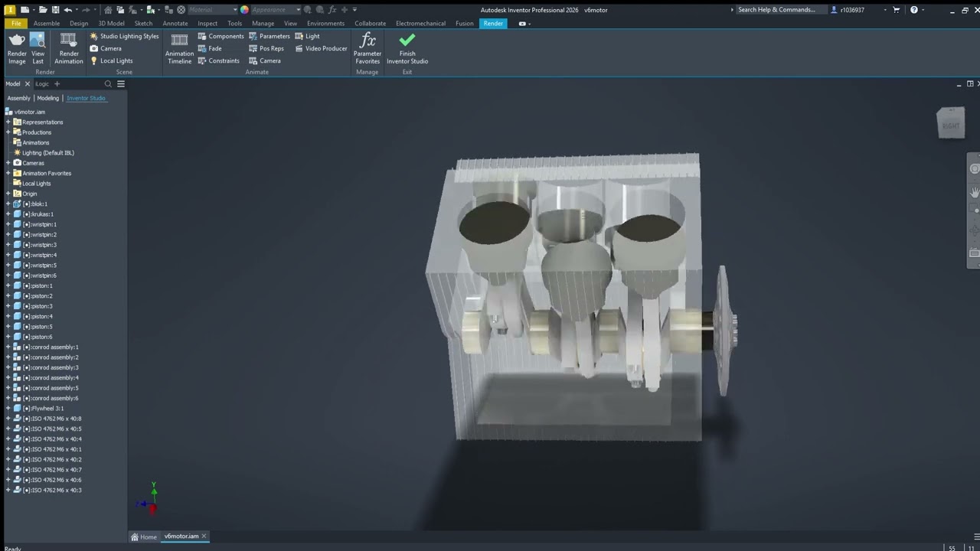Viewport: 980px width, 551px height.
Task: Select the Pos Reps animation tool
Action: 266,48
